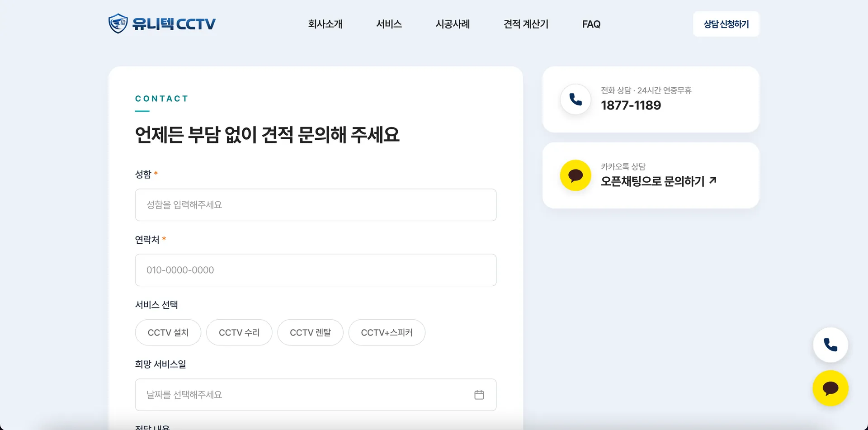Viewport: 868px width, 430px height.
Task: Click the 언제든 부담 없이 견적 문의해 주세요 heading
Action: (x=267, y=135)
